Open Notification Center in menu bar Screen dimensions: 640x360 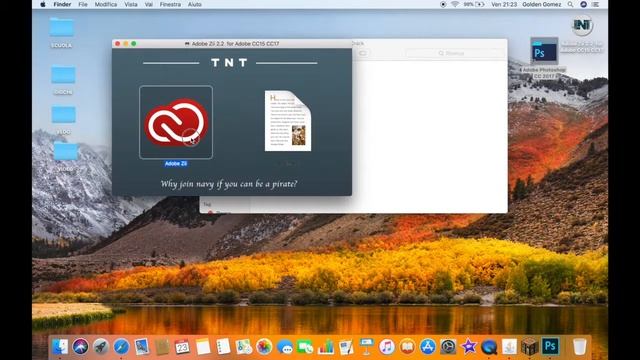click(596, 4)
